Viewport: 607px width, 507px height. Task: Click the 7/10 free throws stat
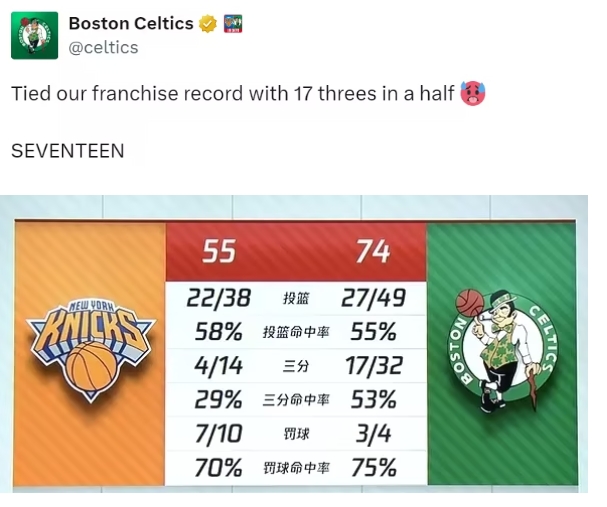[219, 434]
